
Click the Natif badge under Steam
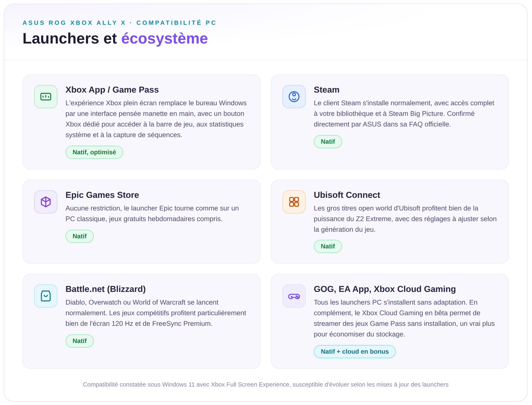tap(328, 142)
